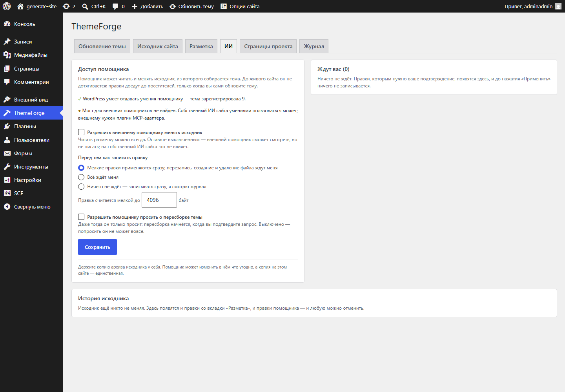Click the WordPress logo in admin bar
This screenshot has height=392, width=565.
7,6
